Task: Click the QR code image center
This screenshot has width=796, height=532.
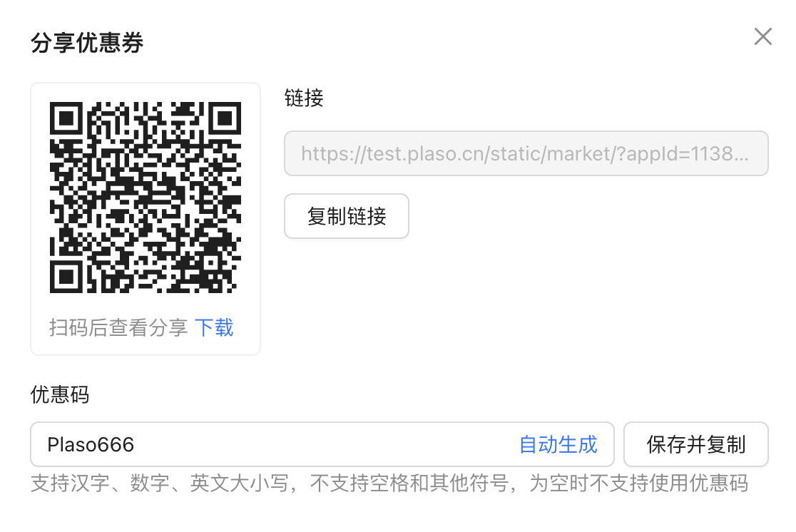Action: pos(146,198)
